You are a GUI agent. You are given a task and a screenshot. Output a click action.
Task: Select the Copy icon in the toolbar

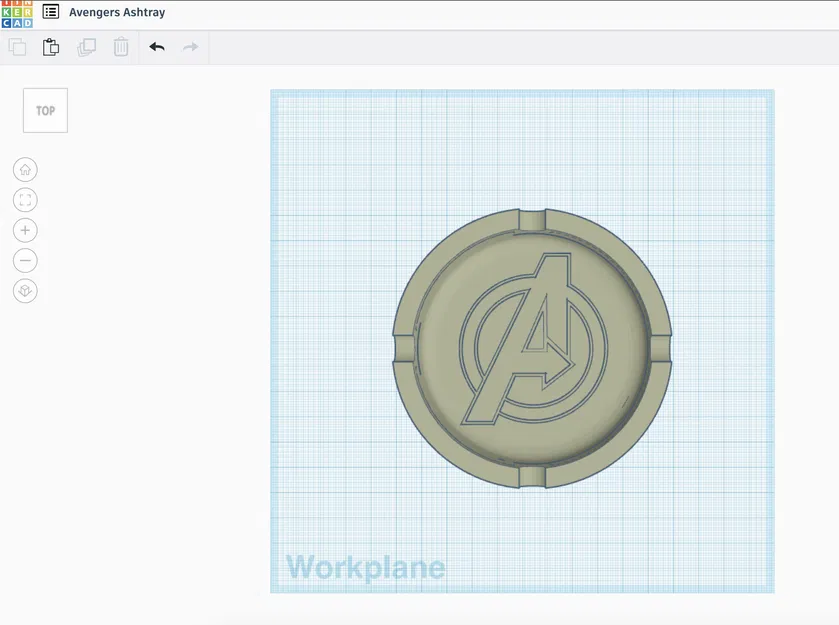17,46
